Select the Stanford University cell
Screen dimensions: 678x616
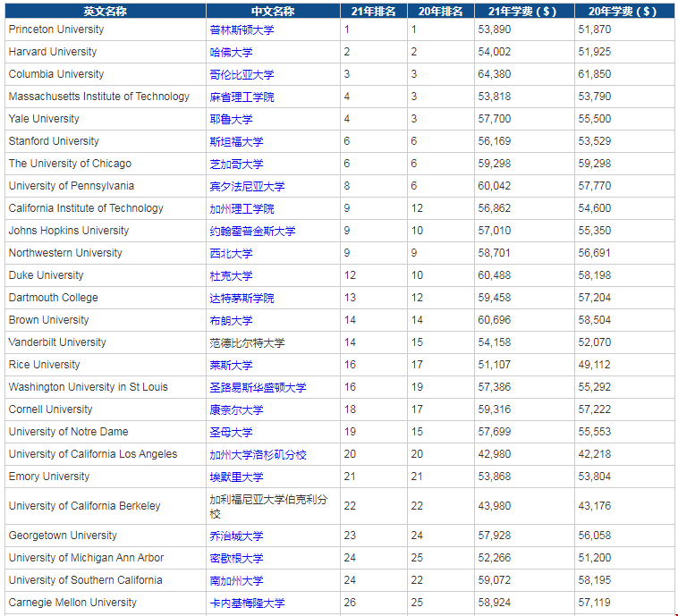(x=106, y=141)
